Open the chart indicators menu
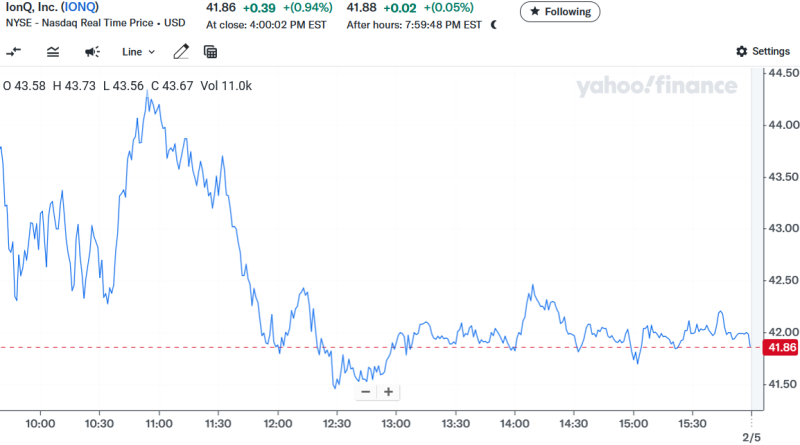The image size is (800, 445). (x=52, y=51)
